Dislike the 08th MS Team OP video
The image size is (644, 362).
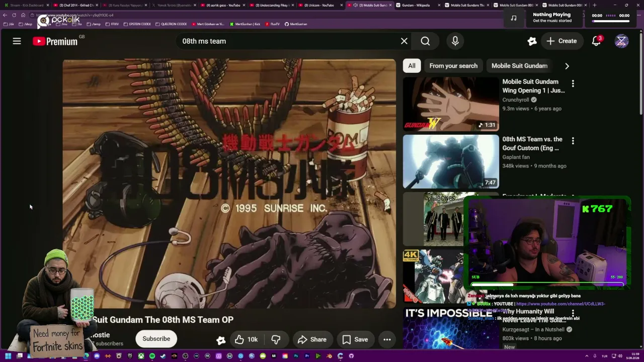pos(276,340)
